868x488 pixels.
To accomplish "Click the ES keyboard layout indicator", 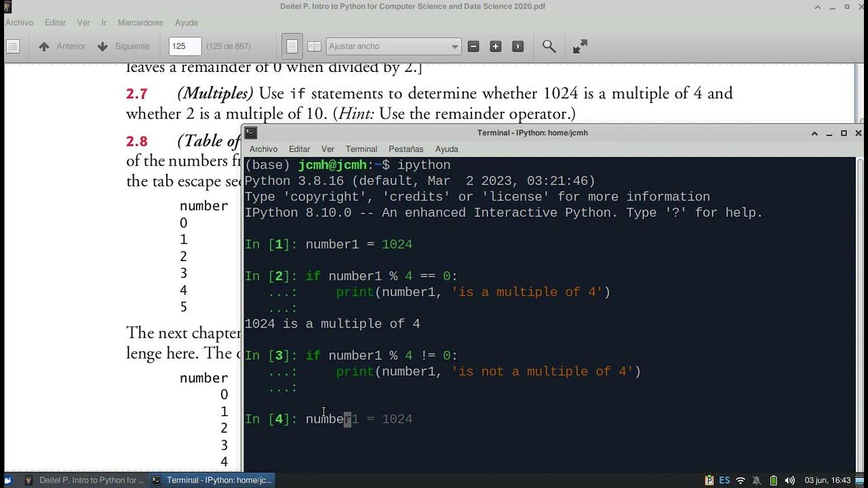I will pyautogui.click(x=724, y=480).
